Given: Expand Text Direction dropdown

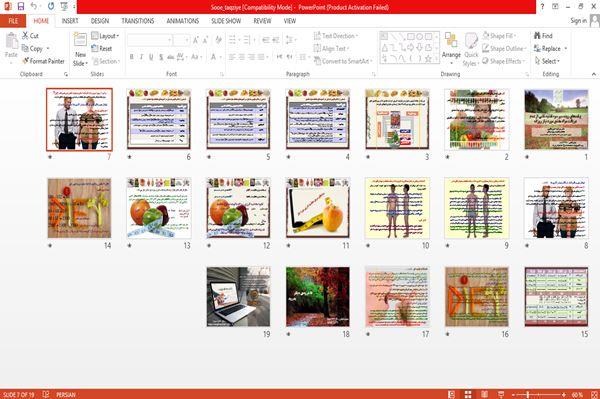Looking at the screenshot, I should click(336, 36).
